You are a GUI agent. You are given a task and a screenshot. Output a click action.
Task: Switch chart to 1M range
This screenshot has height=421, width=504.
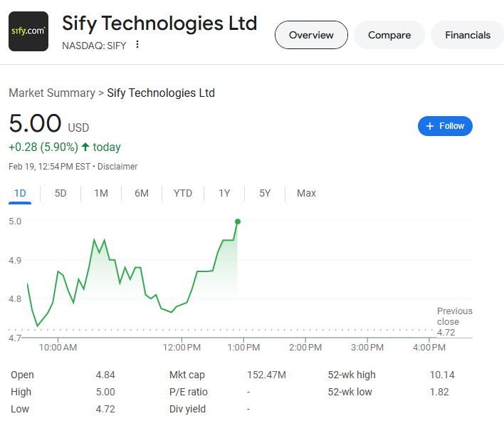click(x=101, y=193)
